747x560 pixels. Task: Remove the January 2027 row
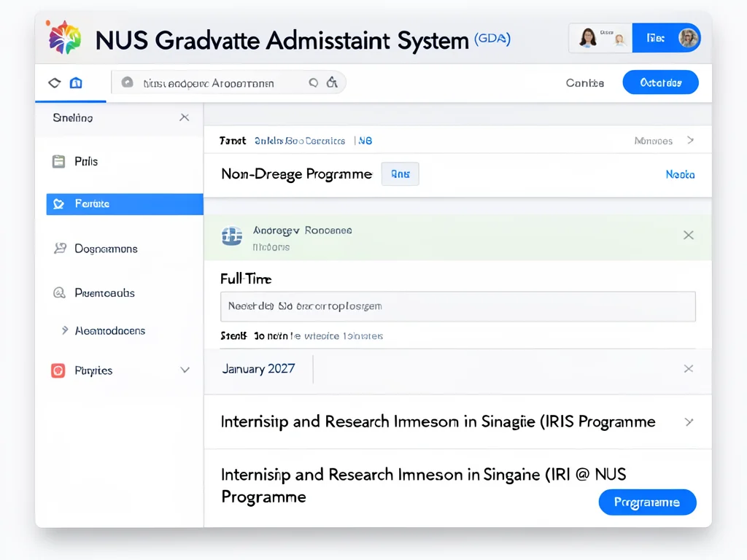coord(689,368)
